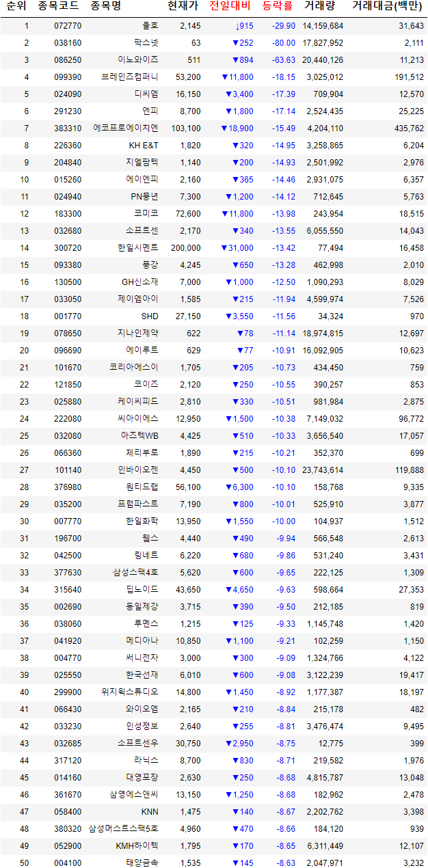Click the 전일대비 column header

(230, 8)
